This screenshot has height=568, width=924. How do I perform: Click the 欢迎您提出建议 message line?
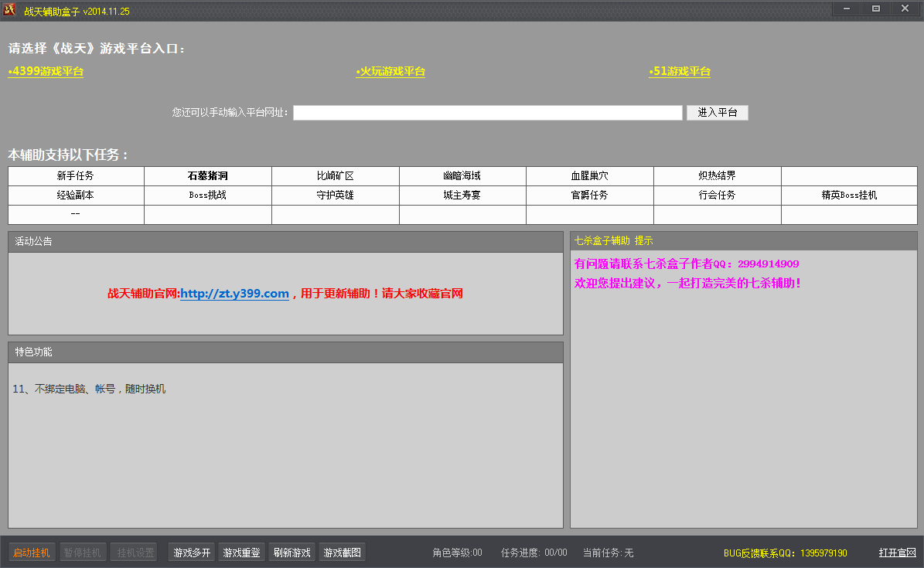pos(687,284)
